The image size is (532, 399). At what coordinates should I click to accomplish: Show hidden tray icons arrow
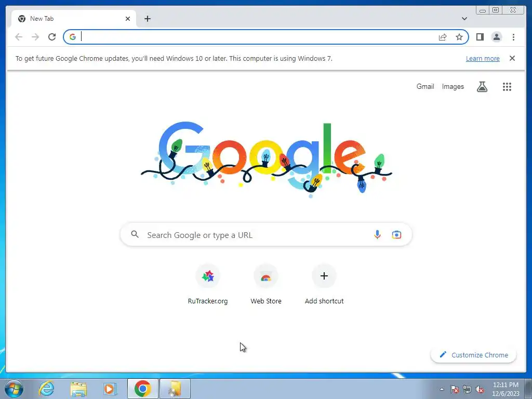pyautogui.click(x=442, y=389)
